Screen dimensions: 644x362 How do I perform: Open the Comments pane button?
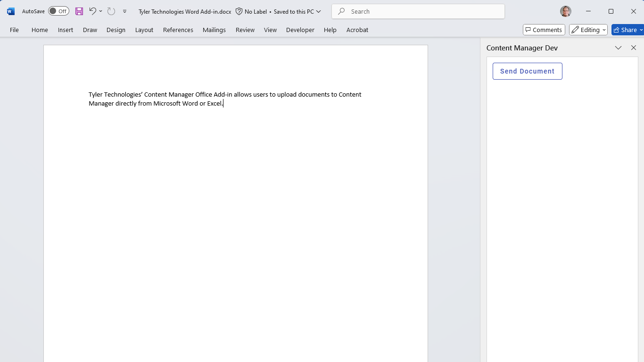point(544,30)
